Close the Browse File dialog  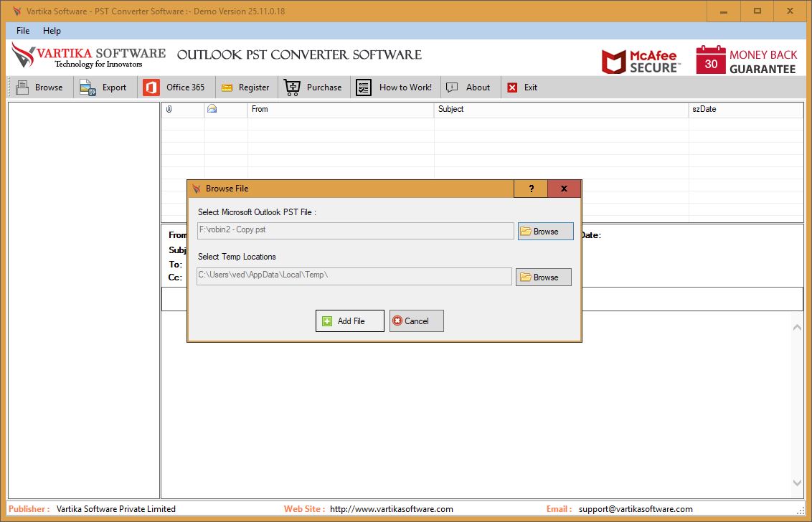(564, 189)
